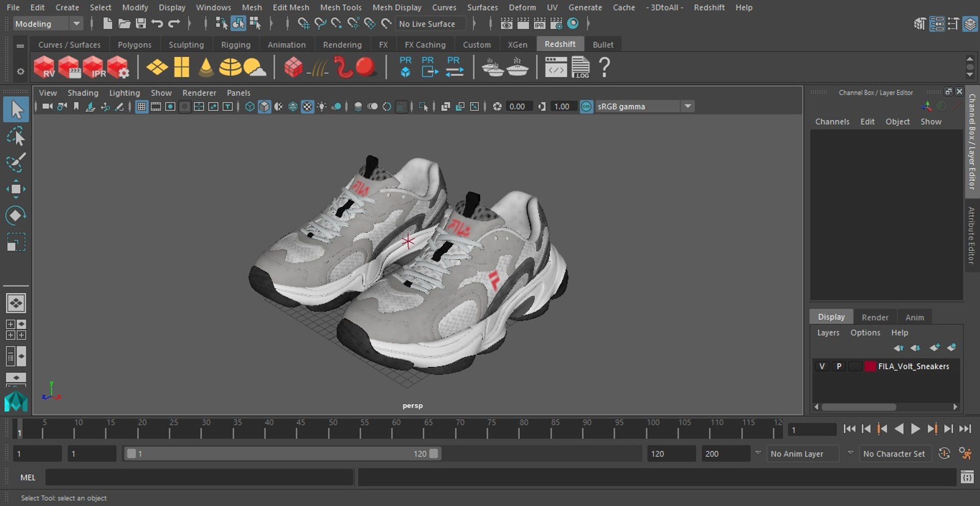Activate the Scale tool
The height and width of the screenshot is (506, 980).
pos(16,242)
